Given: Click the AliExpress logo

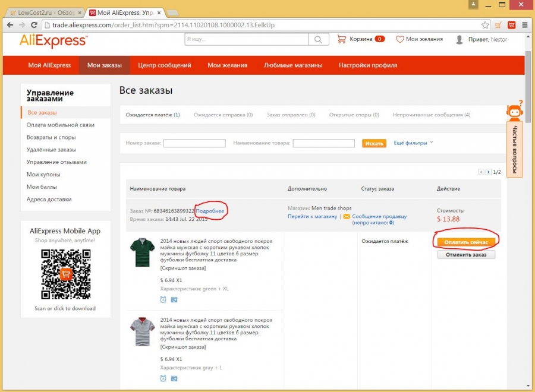Looking at the screenshot, I should [x=53, y=41].
